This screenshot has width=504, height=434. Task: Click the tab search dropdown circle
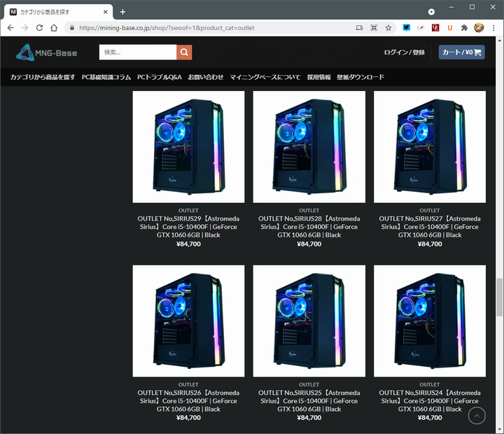431,12
